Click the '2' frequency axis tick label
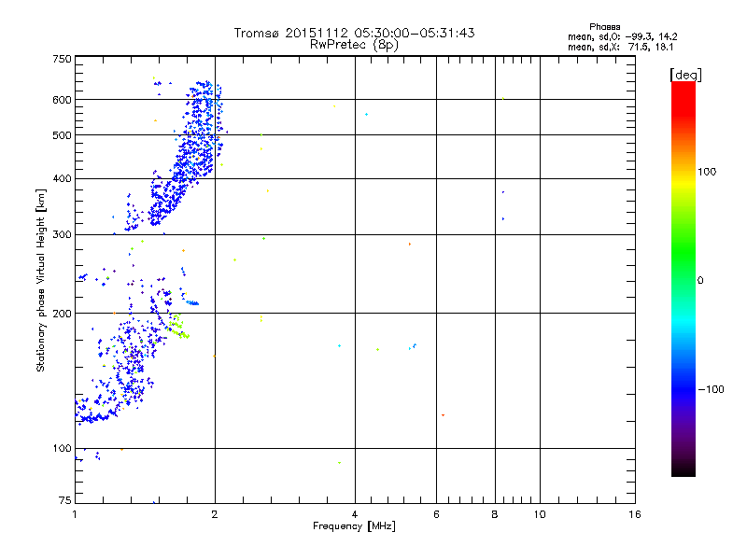The image size is (747, 560). 215,514
